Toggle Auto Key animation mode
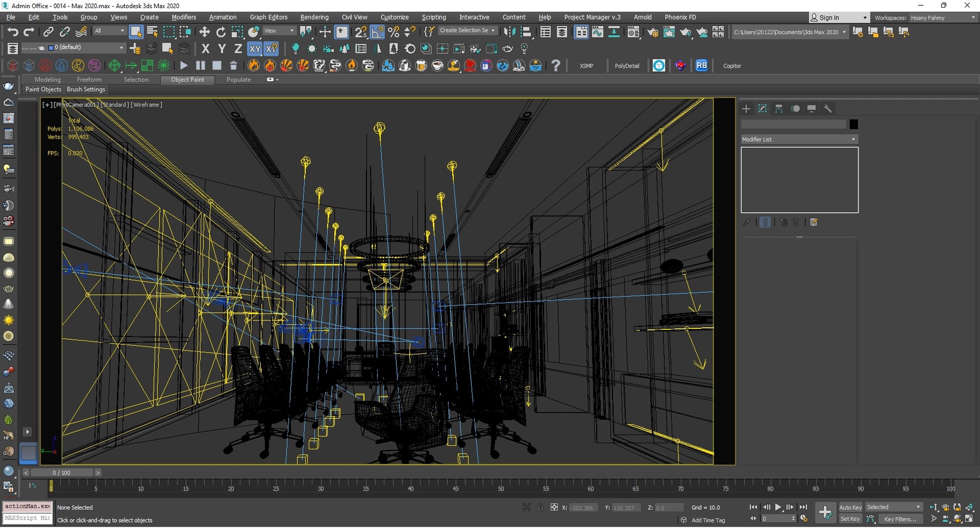Screen dimensions: 980x531 [x=850, y=507]
